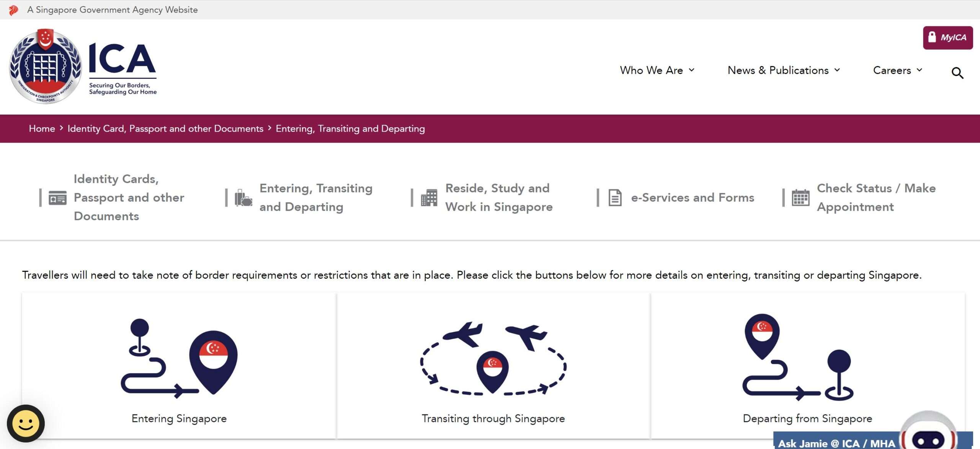Screen dimensions: 980x449
Task: Click the smiley face feedback icon
Action: pyautogui.click(x=26, y=423)
